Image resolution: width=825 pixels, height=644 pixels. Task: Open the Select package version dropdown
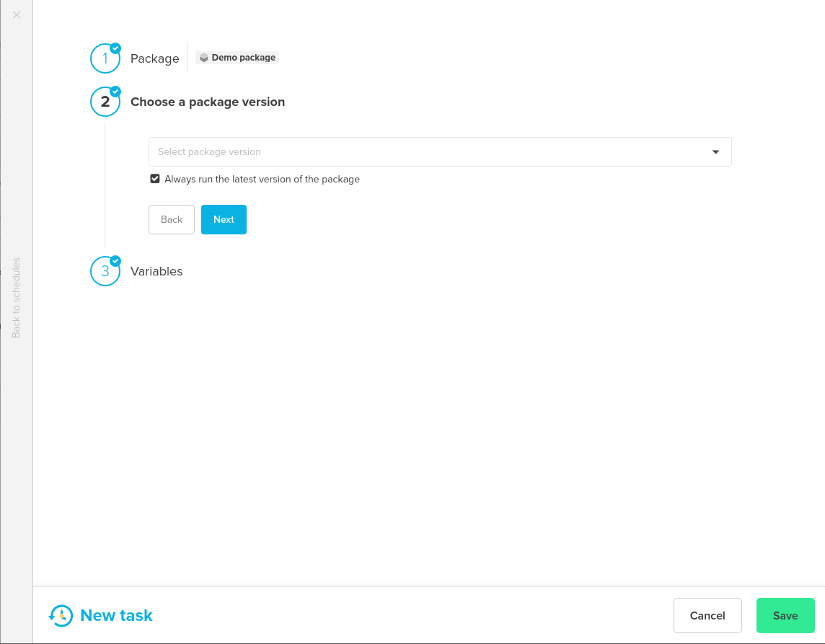click(440, 151)
